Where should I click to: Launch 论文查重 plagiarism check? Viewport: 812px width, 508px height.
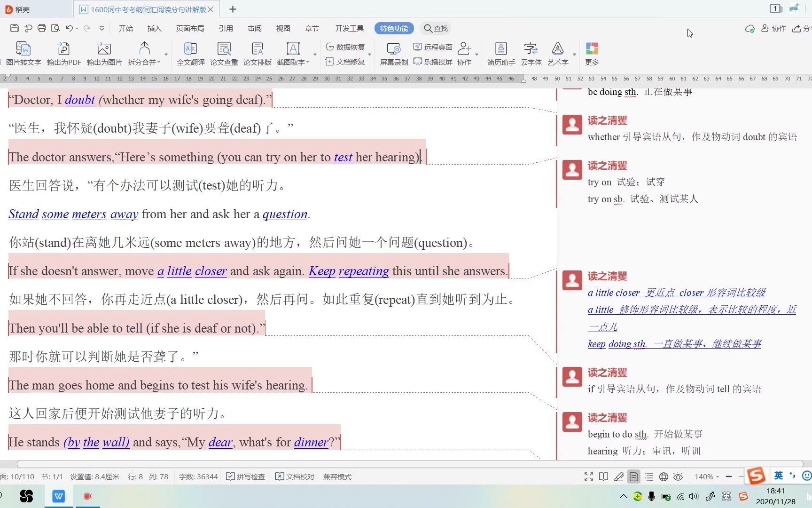[x=224, y=53]
